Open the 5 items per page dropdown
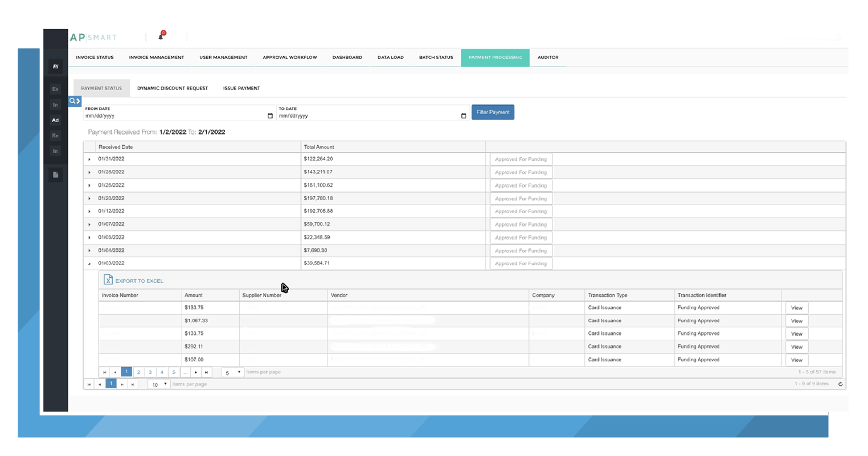 (x=232, y=372)
